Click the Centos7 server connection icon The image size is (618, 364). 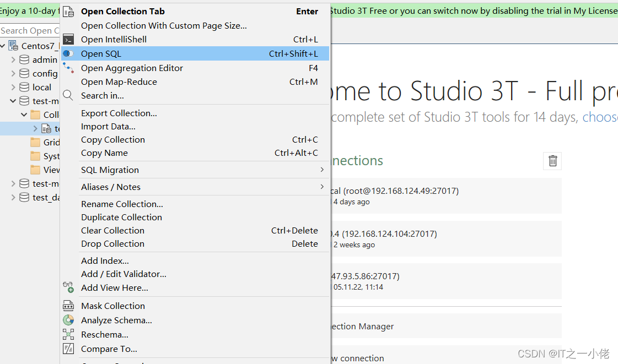click(x=13, y=46)
